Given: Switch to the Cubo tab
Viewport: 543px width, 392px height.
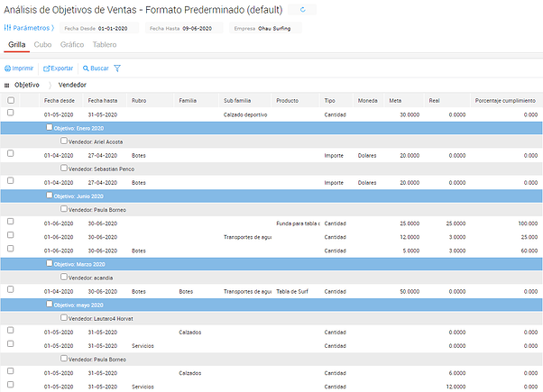Looking at the screenshot, I should 42,44.
